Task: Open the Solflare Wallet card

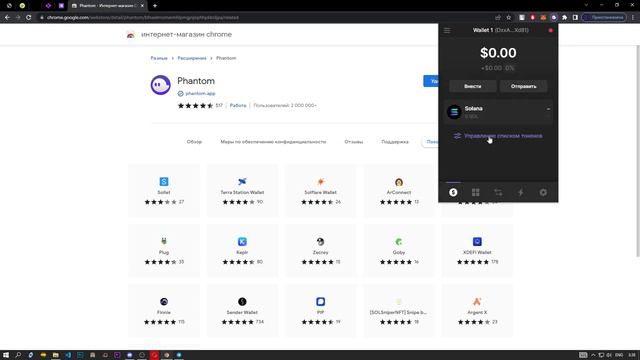Action: pyautogui.click(x=320, y=191)
